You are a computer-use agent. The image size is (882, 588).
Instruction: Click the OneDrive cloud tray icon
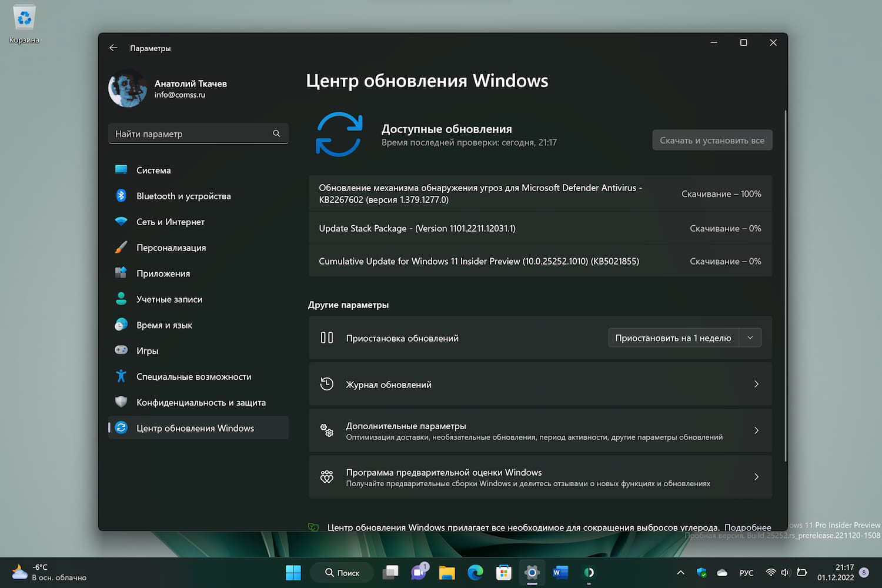click(x=722, y=573)
